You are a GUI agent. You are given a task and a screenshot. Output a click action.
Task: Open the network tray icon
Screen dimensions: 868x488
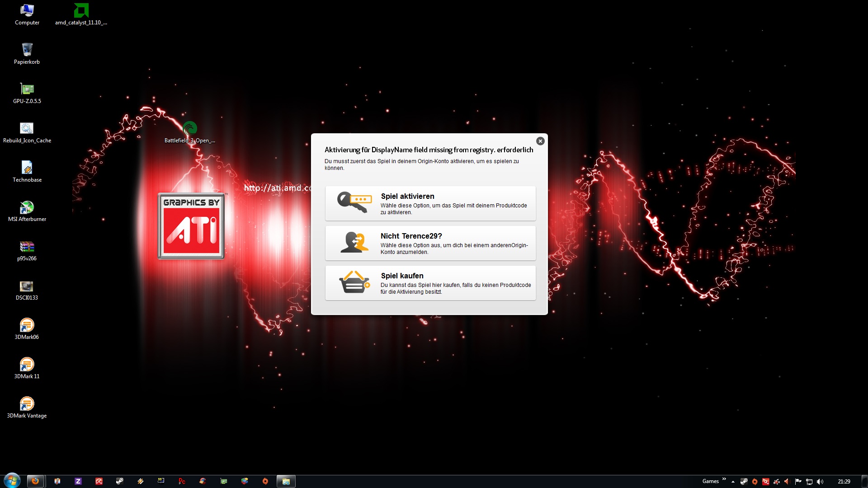pyautogui.click(x=809, y=482)
